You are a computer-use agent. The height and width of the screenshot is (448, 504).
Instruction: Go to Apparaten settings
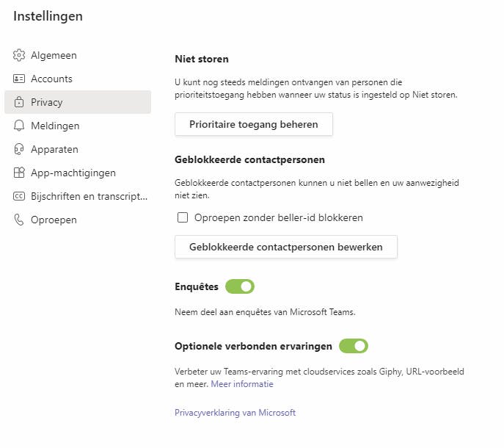tap(54, 149)
